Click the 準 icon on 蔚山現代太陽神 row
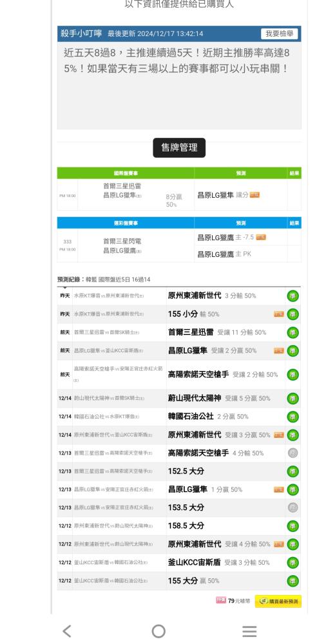Image resolution: width=317 pixels, height=644 pixels. (x=293, y=399)
